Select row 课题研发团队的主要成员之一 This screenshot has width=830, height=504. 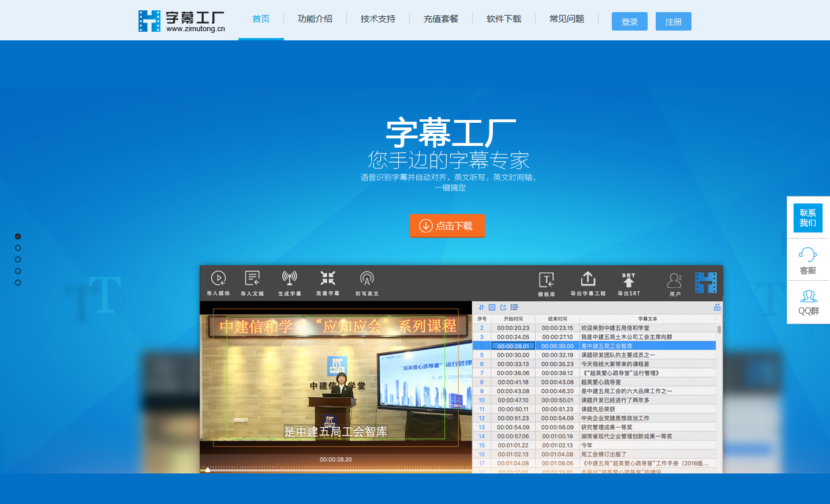click(595, 355)
